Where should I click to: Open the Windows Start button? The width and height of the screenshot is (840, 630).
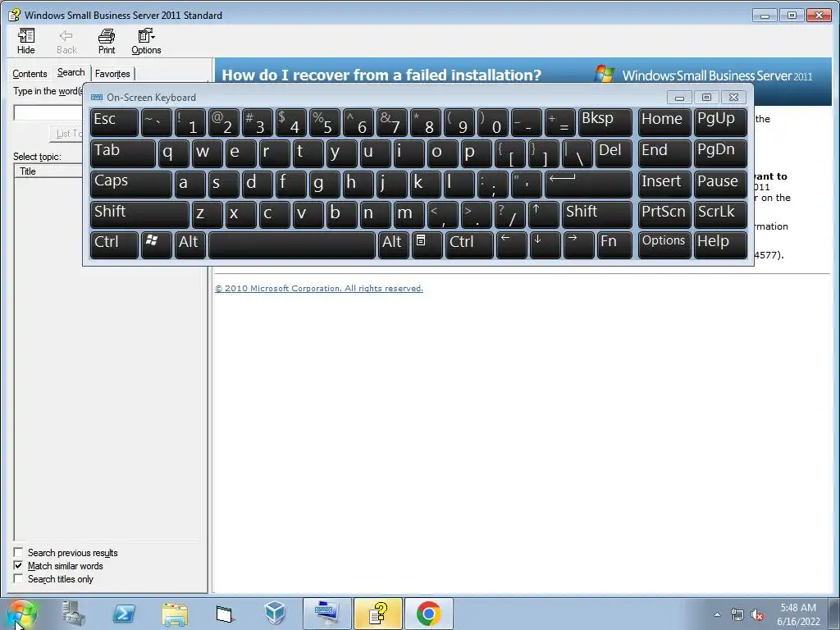pos(21,614)
